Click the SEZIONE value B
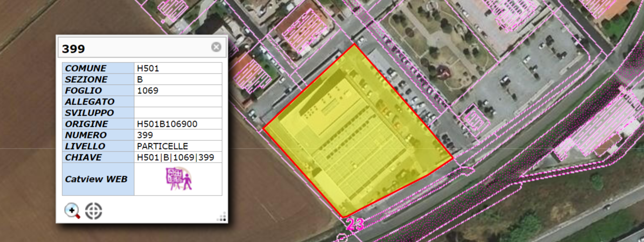 [140, 79]
